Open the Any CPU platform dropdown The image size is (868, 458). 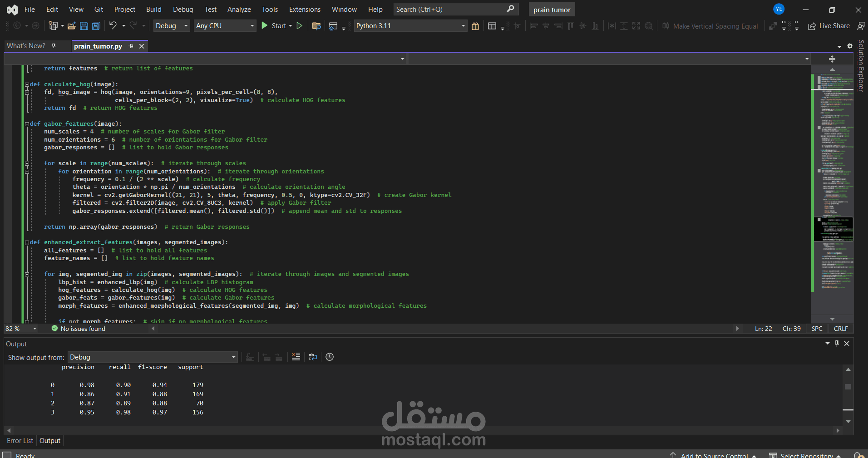coord(225,26)
